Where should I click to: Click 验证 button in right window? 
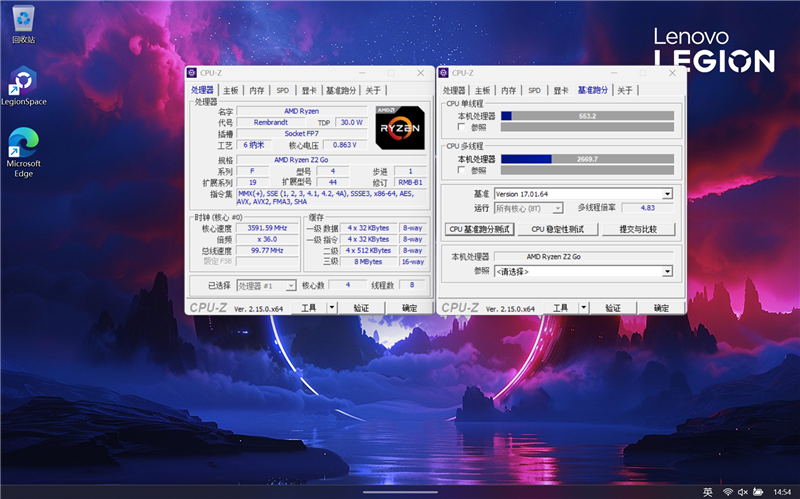click(x=613, y=308)
